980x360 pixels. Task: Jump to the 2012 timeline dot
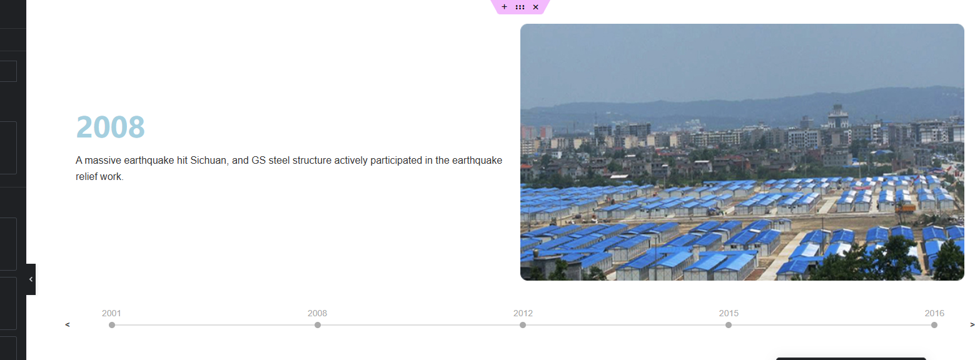point(523,325)
